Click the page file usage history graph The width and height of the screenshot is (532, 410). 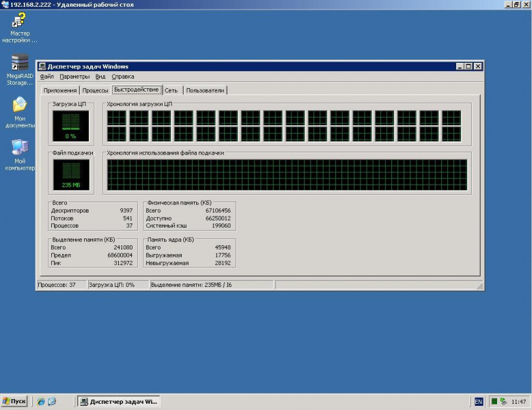tap(287, 175)
